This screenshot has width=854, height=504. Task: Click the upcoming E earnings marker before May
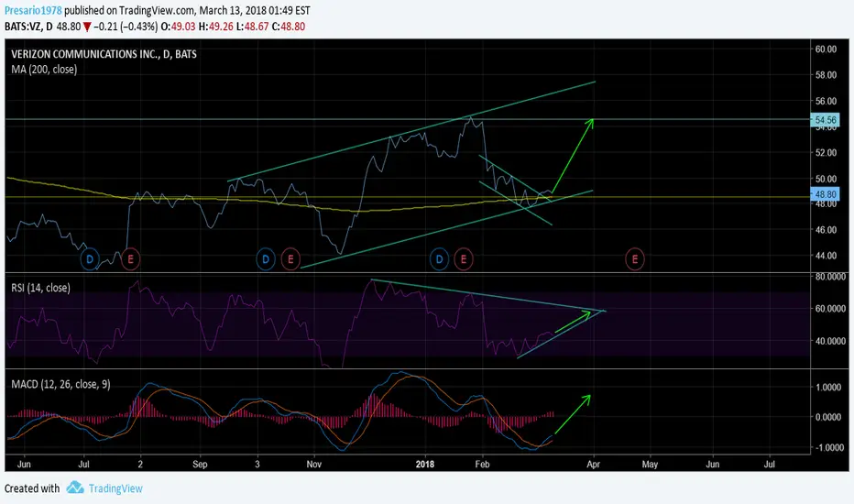634,259
